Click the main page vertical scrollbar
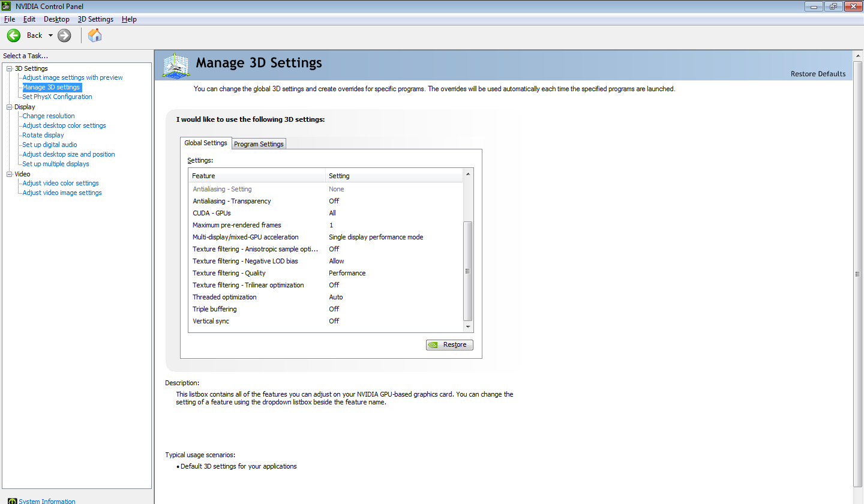864x504 pixels. (858, 274)
